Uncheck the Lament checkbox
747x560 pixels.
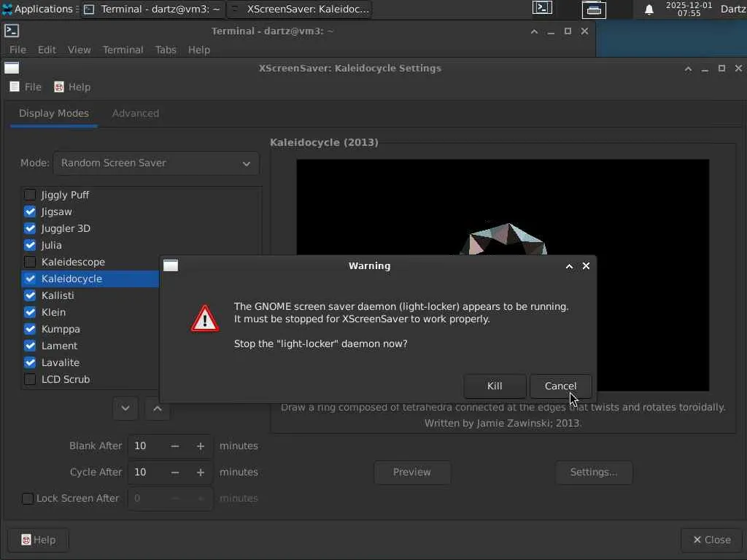[30, 346]
